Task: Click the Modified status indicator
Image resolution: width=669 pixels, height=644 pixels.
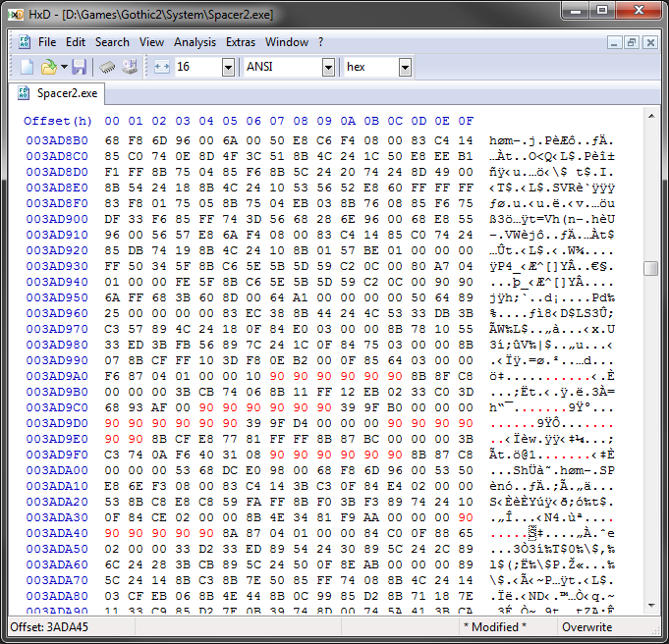Action: 495,627
